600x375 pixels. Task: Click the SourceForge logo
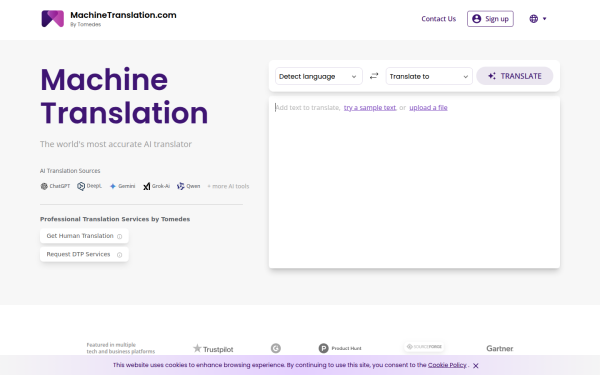424,347
